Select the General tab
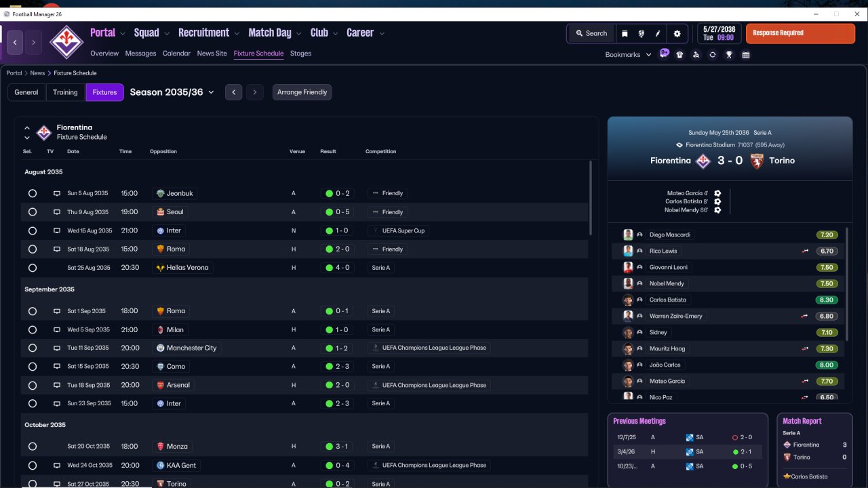 click(26, 92)
